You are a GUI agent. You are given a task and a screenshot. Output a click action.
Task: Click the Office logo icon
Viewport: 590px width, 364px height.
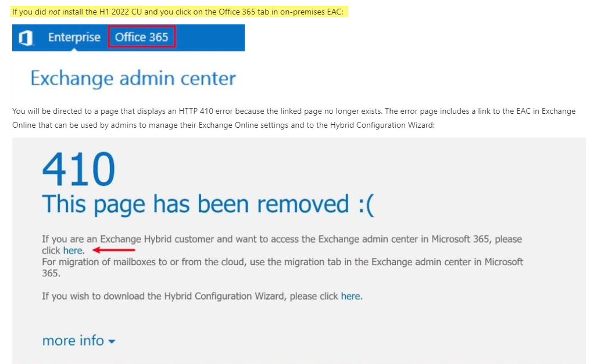point(26,38)
